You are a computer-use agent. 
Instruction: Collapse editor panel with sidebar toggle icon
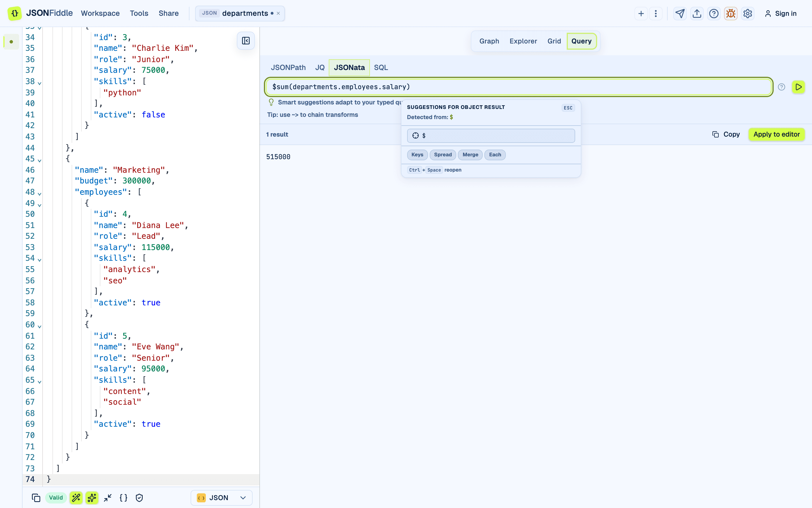(246, 41)
